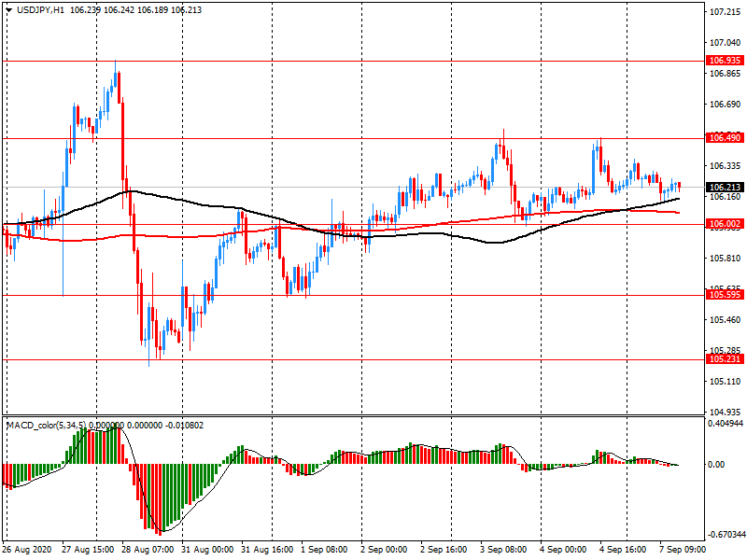
Task: Select the 106.935 red price level label
Action: point(724,61)
